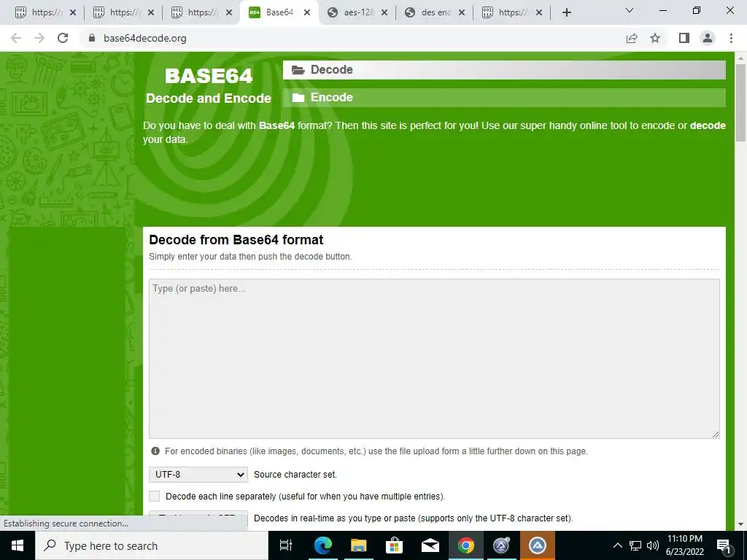
Task: View site info via the padlock icon
Action: [x=92, y=38]
